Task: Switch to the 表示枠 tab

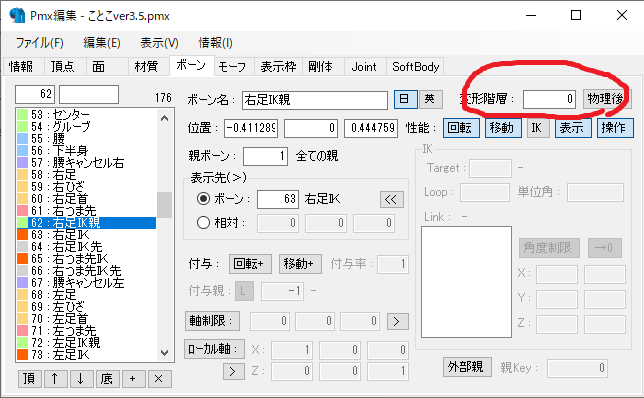Action: click(278, 67)
